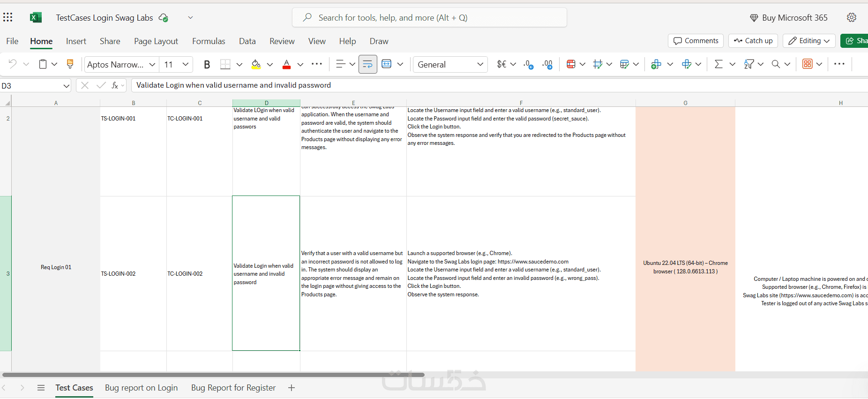Click the Merge cells icon
This screenshot has height=399, width=868.
387,64
